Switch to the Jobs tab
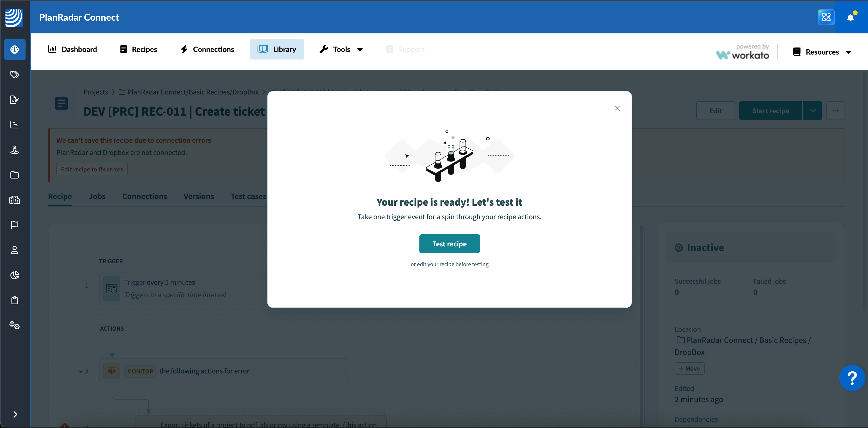 [97, 196]
